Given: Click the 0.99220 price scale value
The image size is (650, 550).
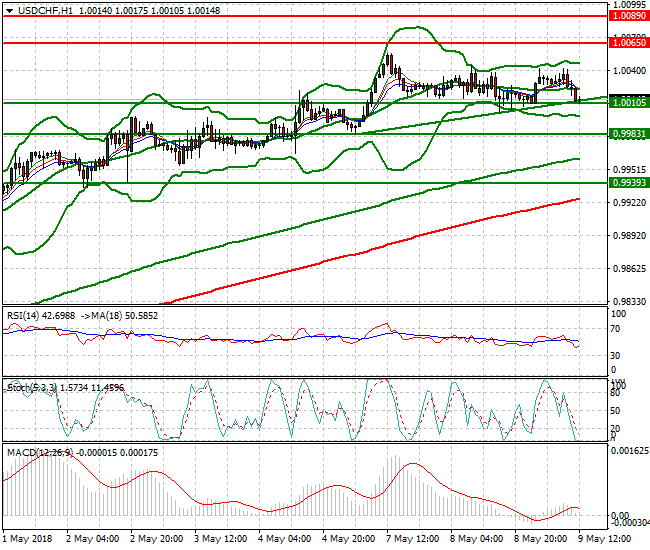Looking at the screenshot, I should tap(629, 203).
